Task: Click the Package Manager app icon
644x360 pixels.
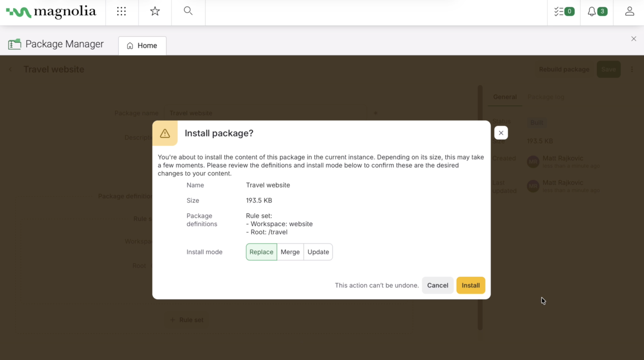Action: [x=14, y=44]
